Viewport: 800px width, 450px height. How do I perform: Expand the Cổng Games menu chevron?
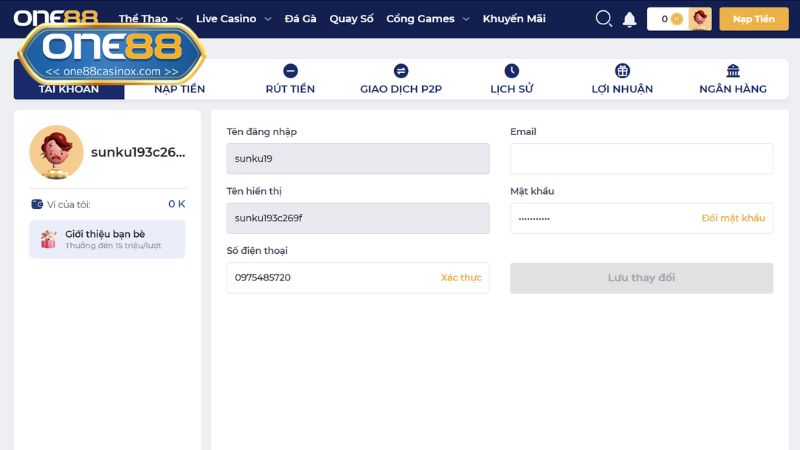click(x=466, y=19)
